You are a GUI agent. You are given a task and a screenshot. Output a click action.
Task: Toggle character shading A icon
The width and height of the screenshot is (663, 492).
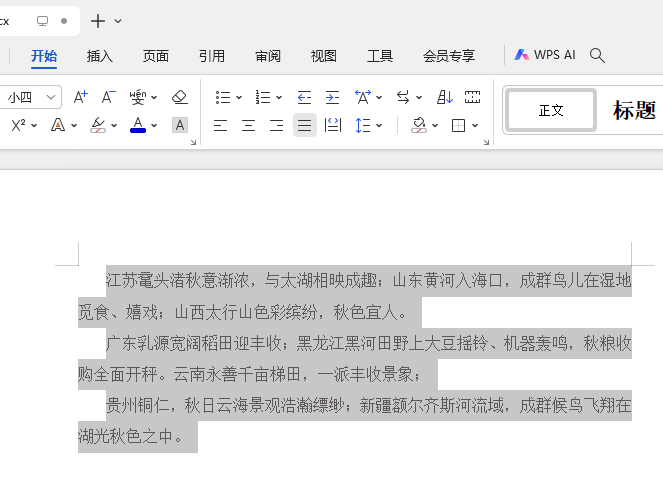[180, 125]
